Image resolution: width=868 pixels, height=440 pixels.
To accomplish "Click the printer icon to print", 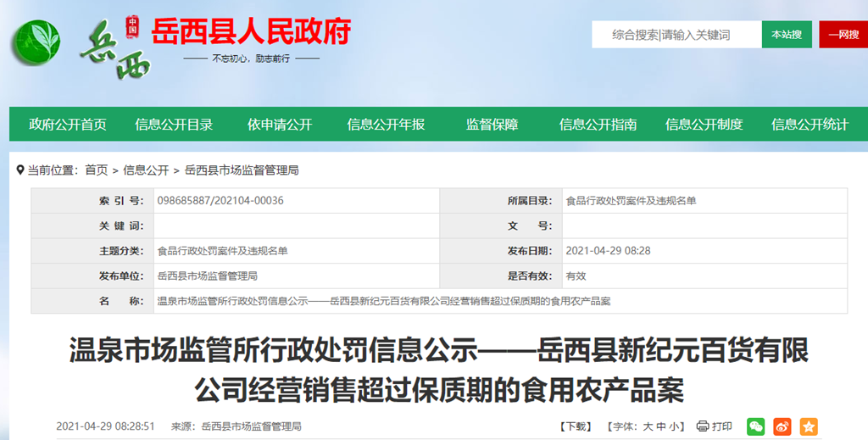I will click(703, 426).
